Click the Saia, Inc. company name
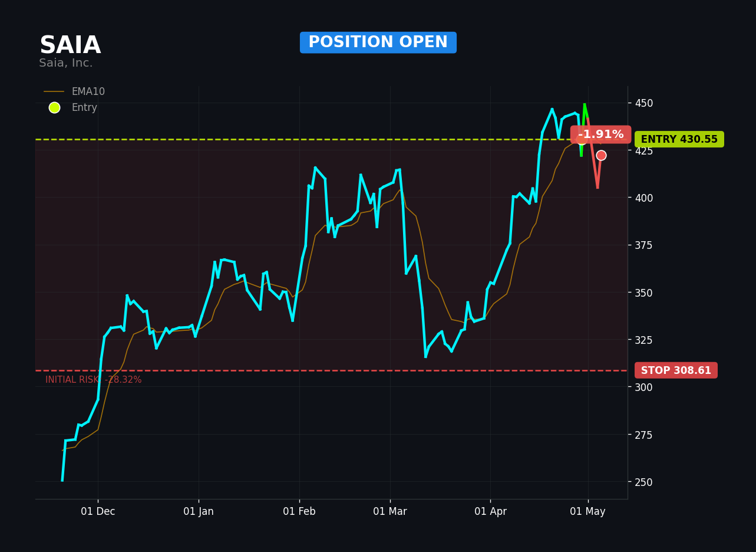Image resolution: width=756 pixels, height=552 pixels. click(x=66, y=63)
